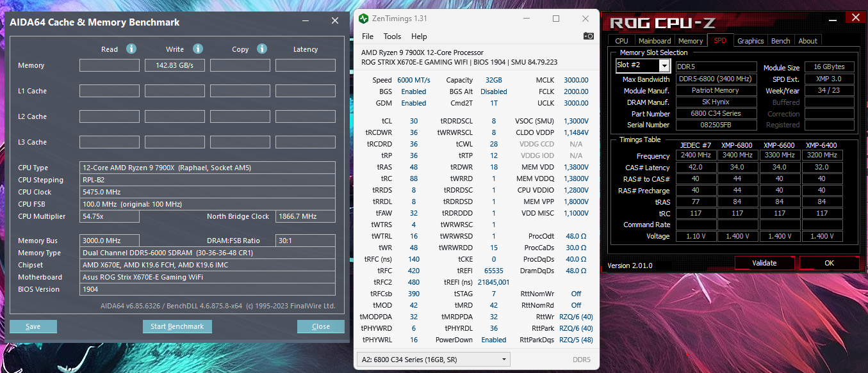Click the Read info icon in AIDA64
This screenshot has width=868, height=373.
[x=131, y=49]
